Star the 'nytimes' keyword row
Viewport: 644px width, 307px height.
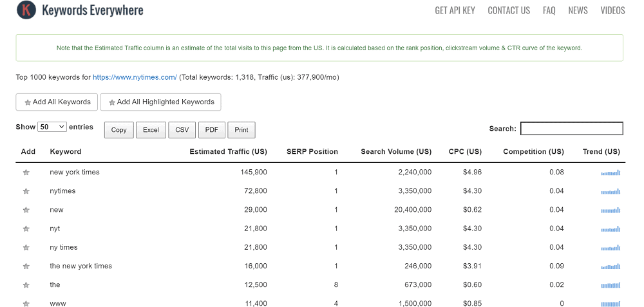(x=26, y=191)
